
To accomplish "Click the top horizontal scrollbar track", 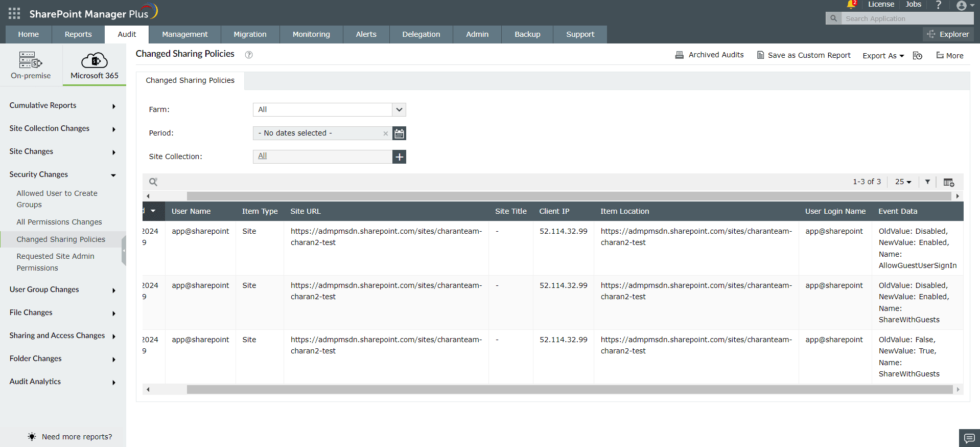I will coord(569,196).
